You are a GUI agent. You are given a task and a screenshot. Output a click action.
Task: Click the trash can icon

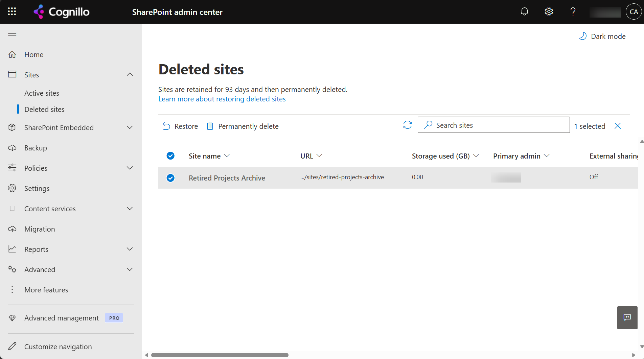210,126
